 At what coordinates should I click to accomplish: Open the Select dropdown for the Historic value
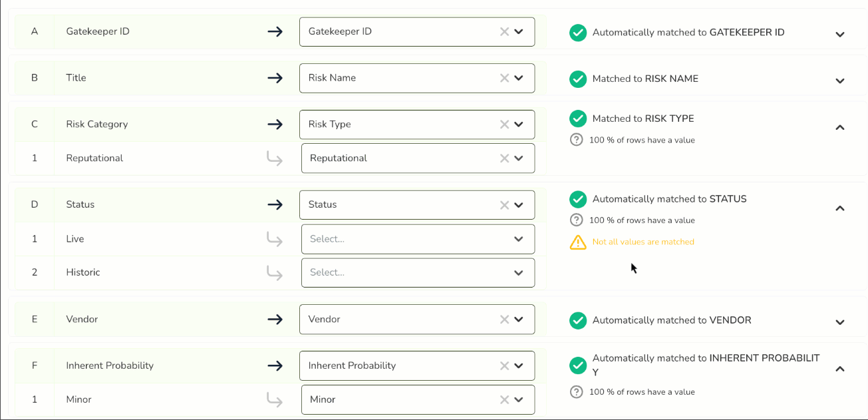click(418, 272)
